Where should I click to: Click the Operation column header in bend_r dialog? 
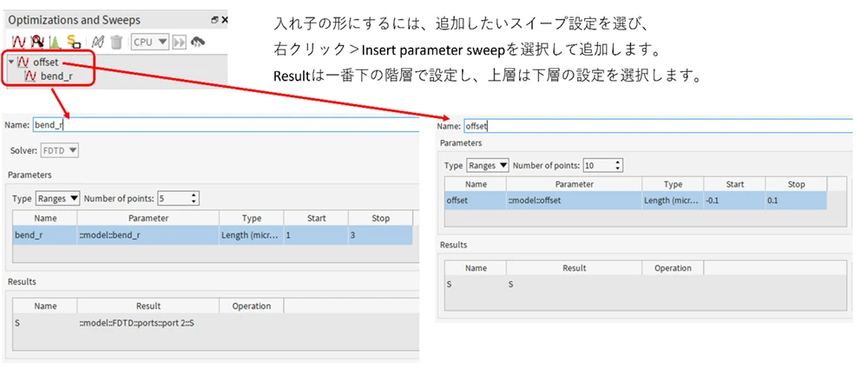pos(252,306)
